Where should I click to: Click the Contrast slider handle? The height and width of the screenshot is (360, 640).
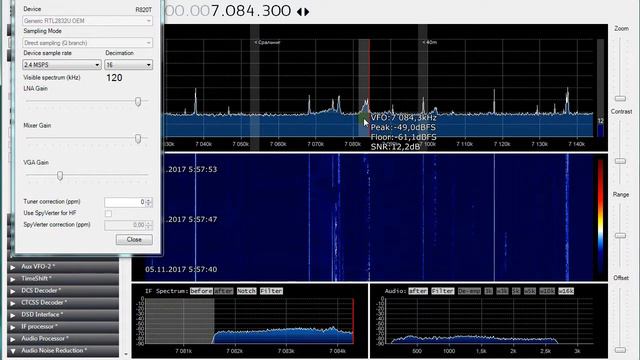click(x=620, y=161)
